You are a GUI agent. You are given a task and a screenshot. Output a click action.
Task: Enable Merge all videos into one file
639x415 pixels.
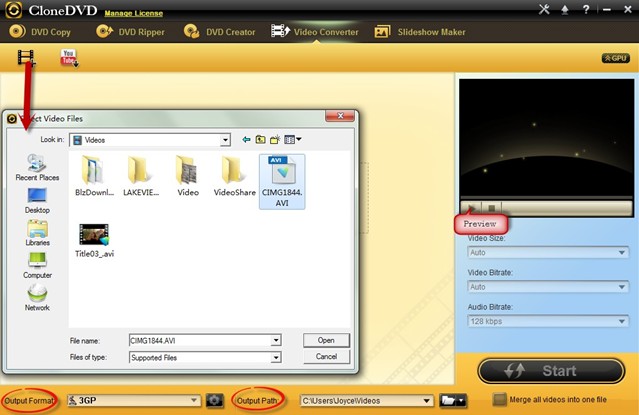(499, 400)
